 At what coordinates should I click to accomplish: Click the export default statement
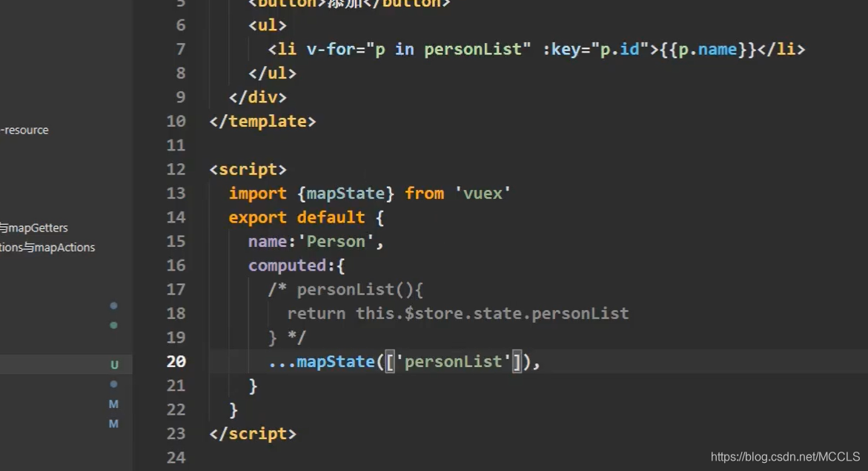(296, 217)
